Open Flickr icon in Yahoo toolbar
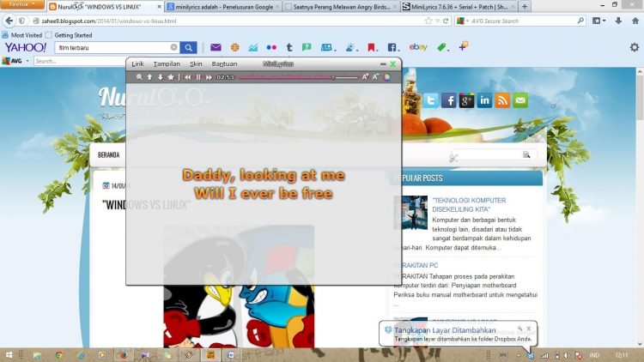 pyautogui.click(x=271, y=48)
